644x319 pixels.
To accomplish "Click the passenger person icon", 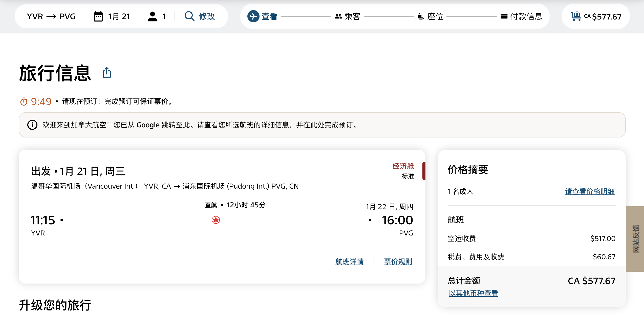I will coord(152,16).
